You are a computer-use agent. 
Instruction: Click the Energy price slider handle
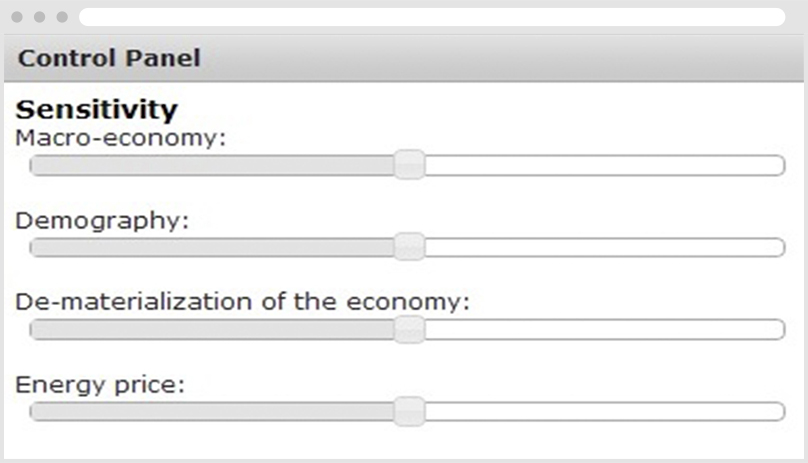coord(408,411)
